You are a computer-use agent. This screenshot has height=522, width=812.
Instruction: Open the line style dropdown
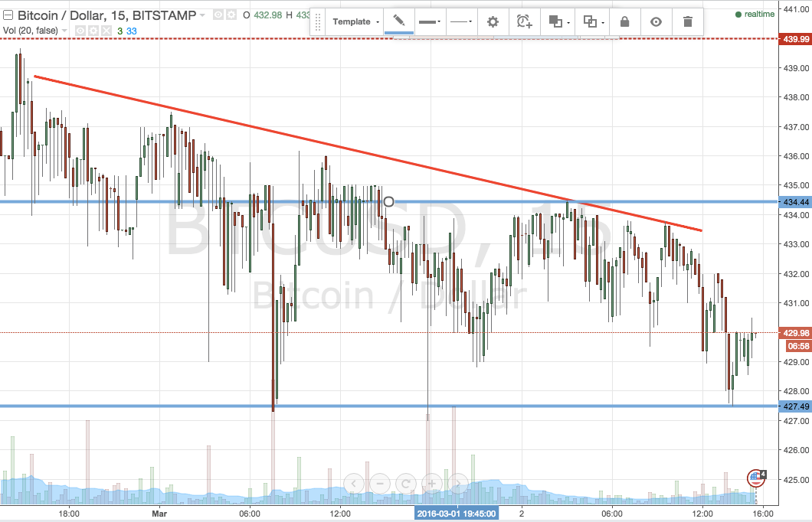pyautogui.click(x=461, y=21)
